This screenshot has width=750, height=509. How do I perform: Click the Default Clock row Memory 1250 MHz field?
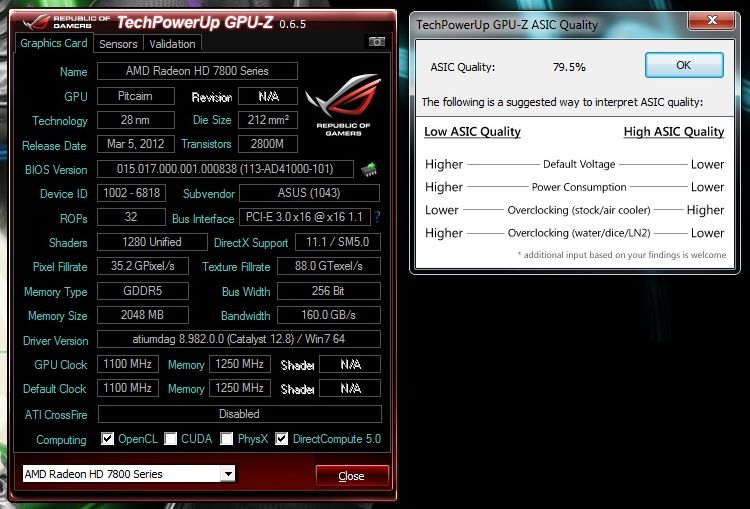pyautogui.click(x=240, y=387)
